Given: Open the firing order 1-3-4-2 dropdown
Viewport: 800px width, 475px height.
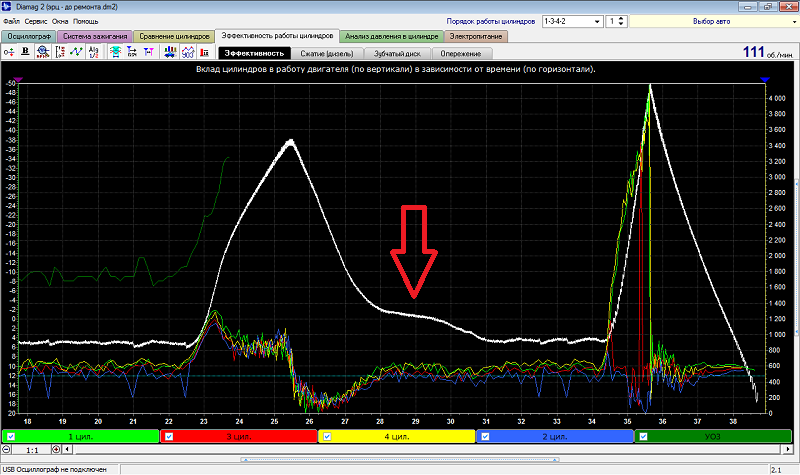Looking at the screenshot, I should 597,21.
